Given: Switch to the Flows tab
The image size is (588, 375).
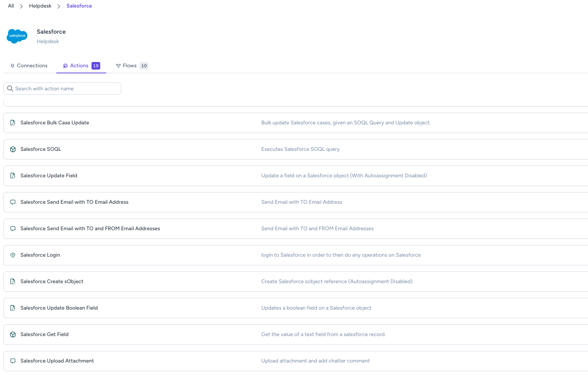Looking at the screenshot, I should tap(132, 66).
